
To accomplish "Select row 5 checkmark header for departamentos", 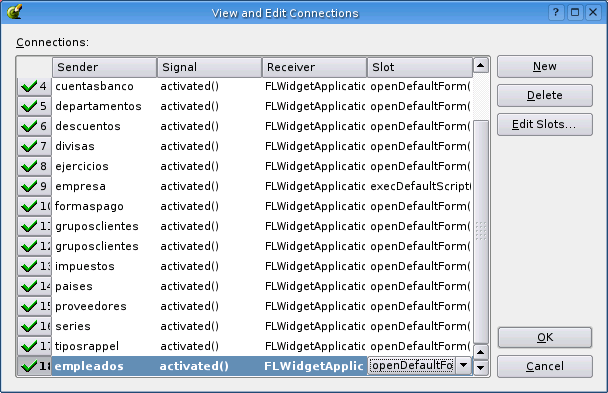I will point(35,106).
